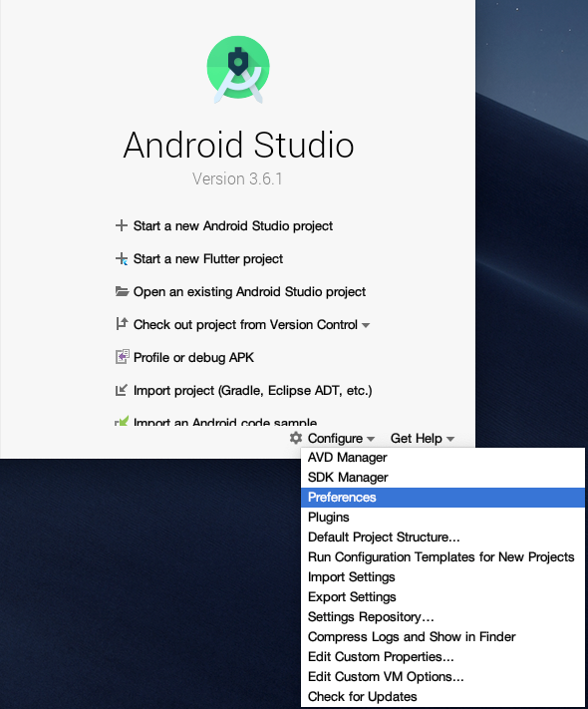
Task: Expand the Version Control checkout arrow
Action: [366, 325]
